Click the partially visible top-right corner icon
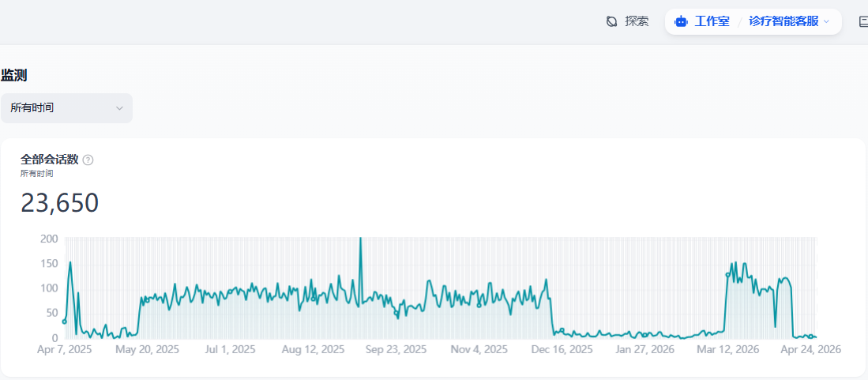868x380 pixels. [863, 22]
